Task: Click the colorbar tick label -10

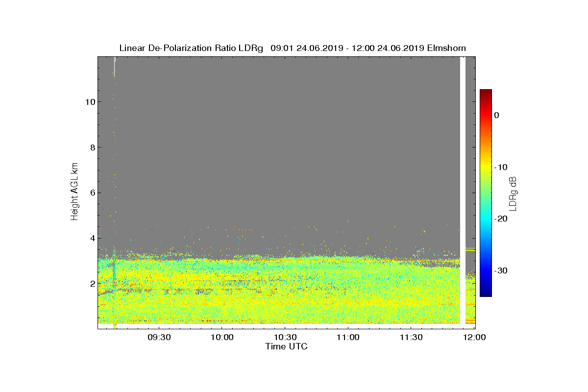Action: click(x=501, y=167)
